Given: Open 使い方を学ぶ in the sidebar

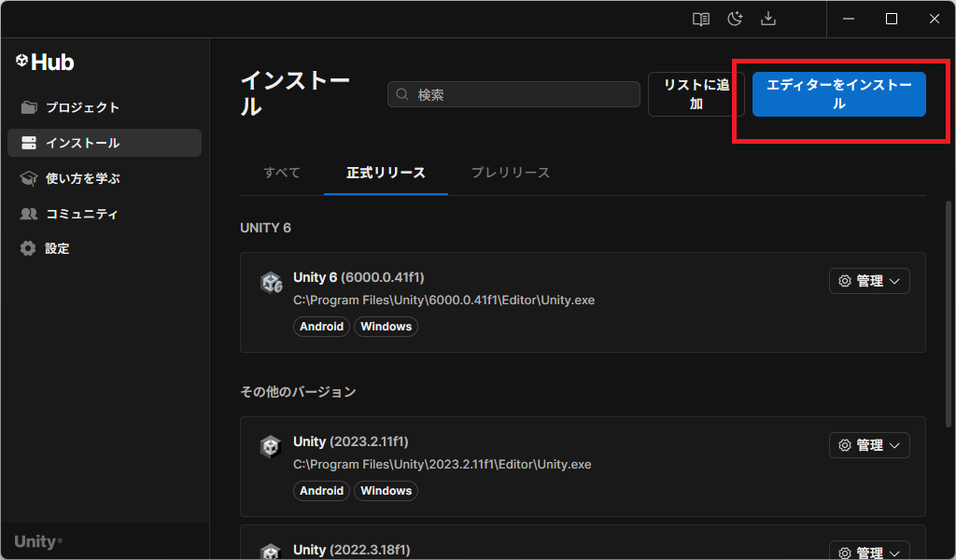Looking at the screenshot, I should [x=105, y=178].
